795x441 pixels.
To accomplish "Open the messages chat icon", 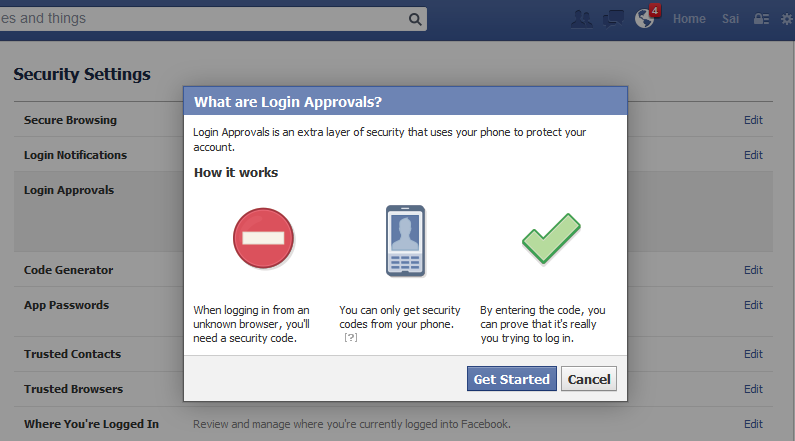I will pyautogui.click(x=613, y=19).
